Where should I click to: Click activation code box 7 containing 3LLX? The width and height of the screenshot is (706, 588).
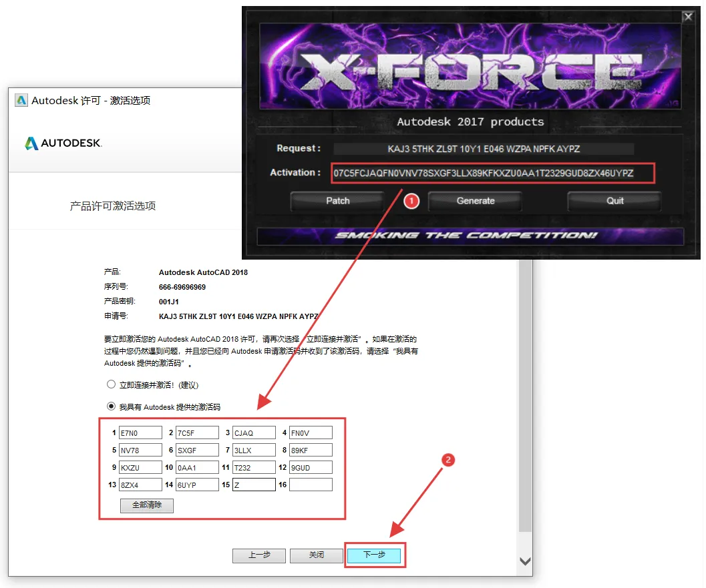tap(254, 450)
